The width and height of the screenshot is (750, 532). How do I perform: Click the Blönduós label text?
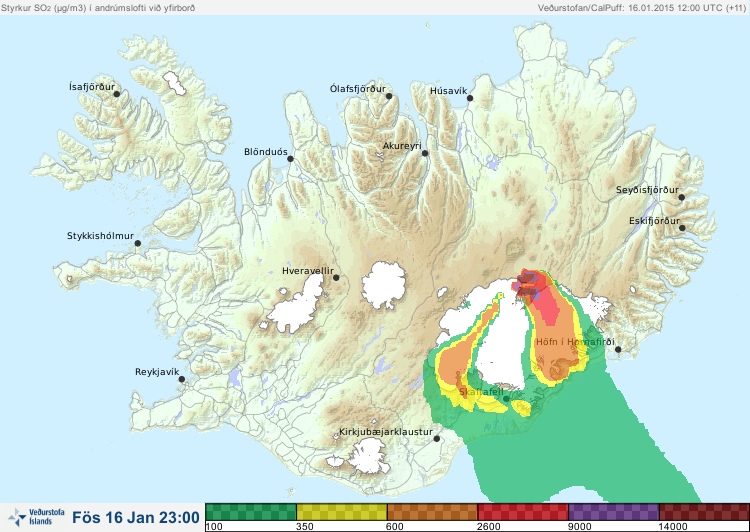(266, 152)
